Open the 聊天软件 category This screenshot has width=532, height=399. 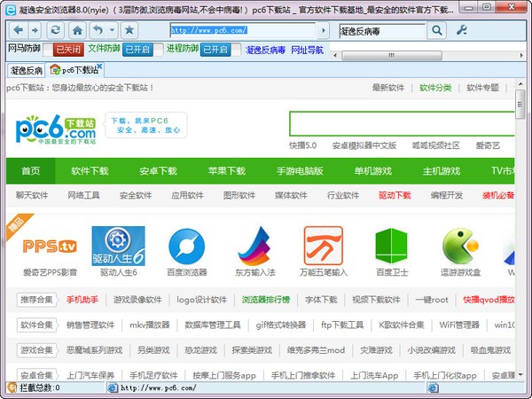pyautogui.click(x=32, y=195)
